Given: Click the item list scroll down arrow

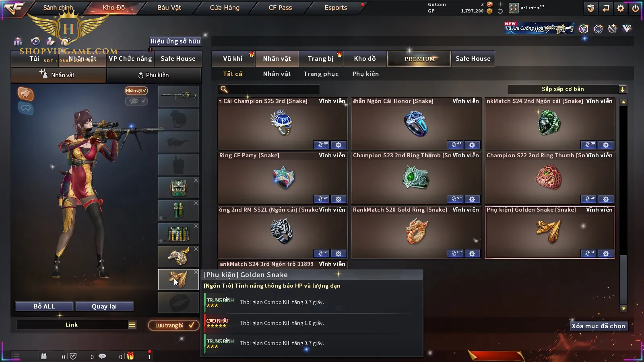Looking at the screenshot, I should pos(623,309).
